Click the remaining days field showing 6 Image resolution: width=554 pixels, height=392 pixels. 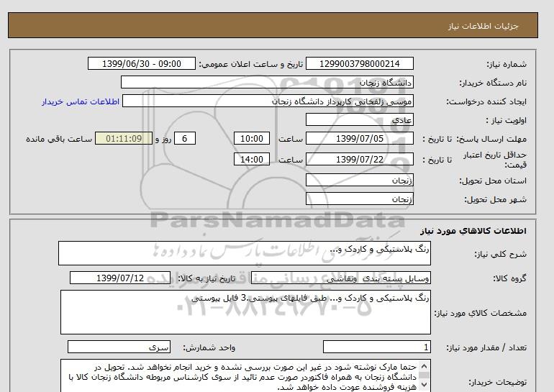pyautogui.click(x=184, y=138)
